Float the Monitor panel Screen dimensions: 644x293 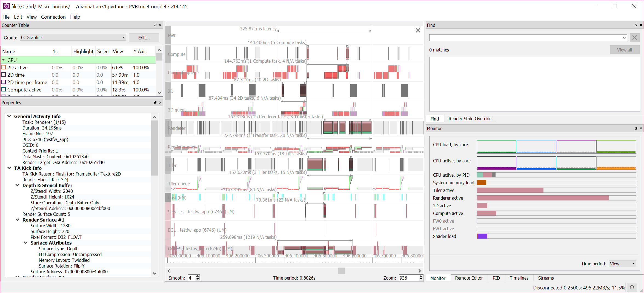tap(636, 128)
